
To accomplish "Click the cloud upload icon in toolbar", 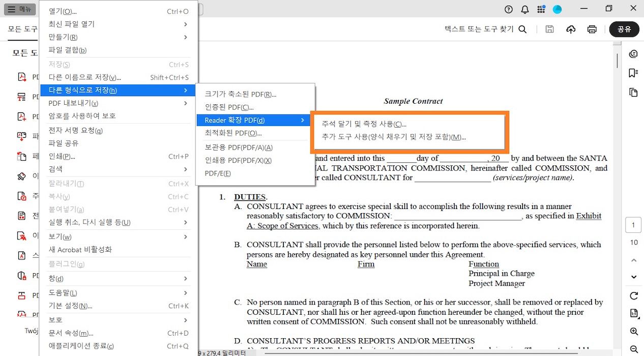I will 571,29.
